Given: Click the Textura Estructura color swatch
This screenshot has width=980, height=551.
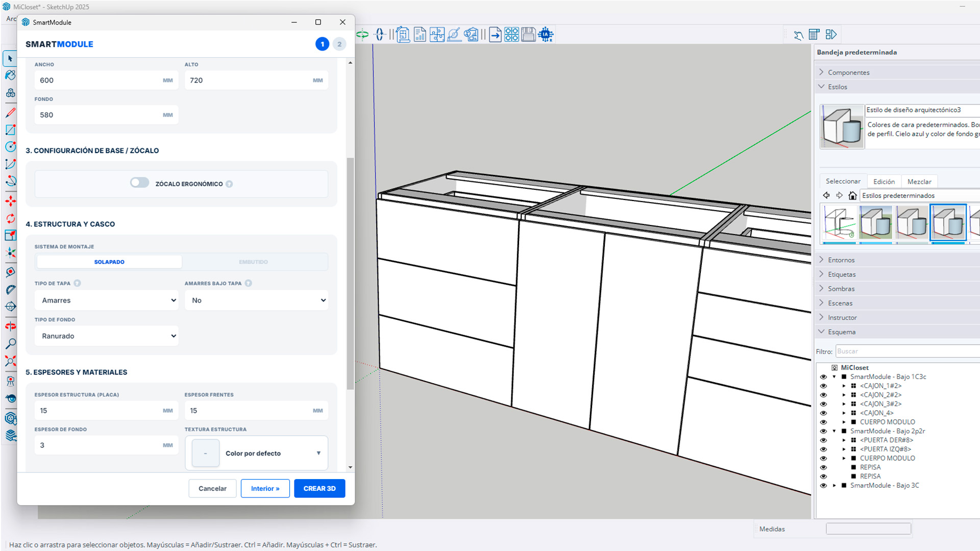Looking at the screenshot, I should [205, 453].
